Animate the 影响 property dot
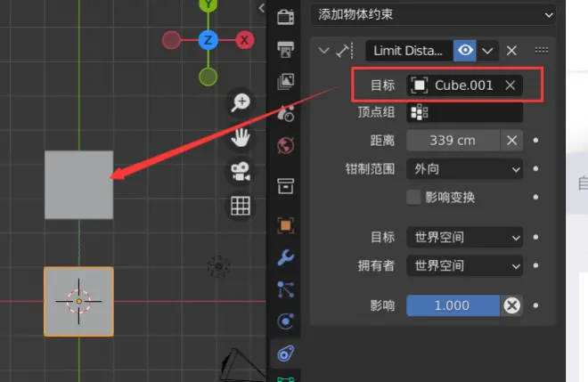Image resolution: width=588 pixels, height=382 pixels. [535, 305]
